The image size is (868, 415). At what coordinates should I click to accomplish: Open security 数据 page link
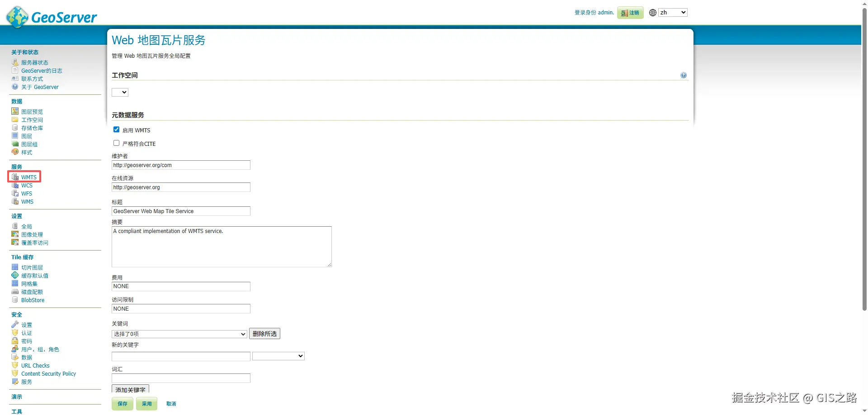coord(27,358)
